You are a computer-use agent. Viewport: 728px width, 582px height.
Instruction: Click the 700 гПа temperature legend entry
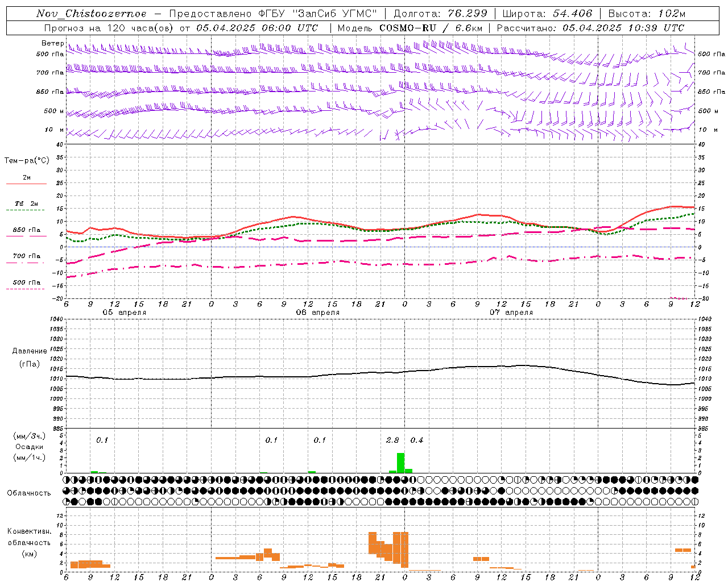pyautogui.click(x=26, y=256)
